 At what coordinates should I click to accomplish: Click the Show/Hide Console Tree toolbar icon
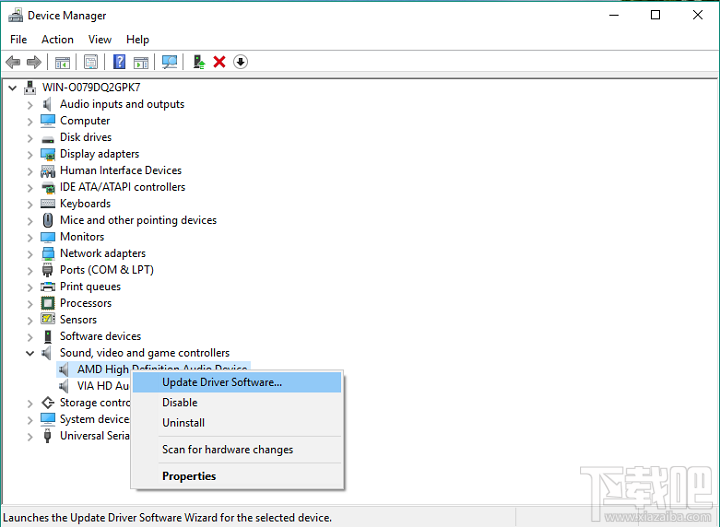(62, 62)
